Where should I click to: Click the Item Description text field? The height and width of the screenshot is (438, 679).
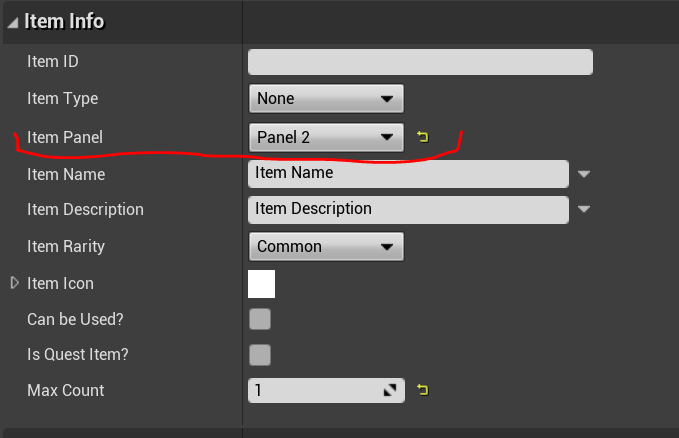pos(408,209)
